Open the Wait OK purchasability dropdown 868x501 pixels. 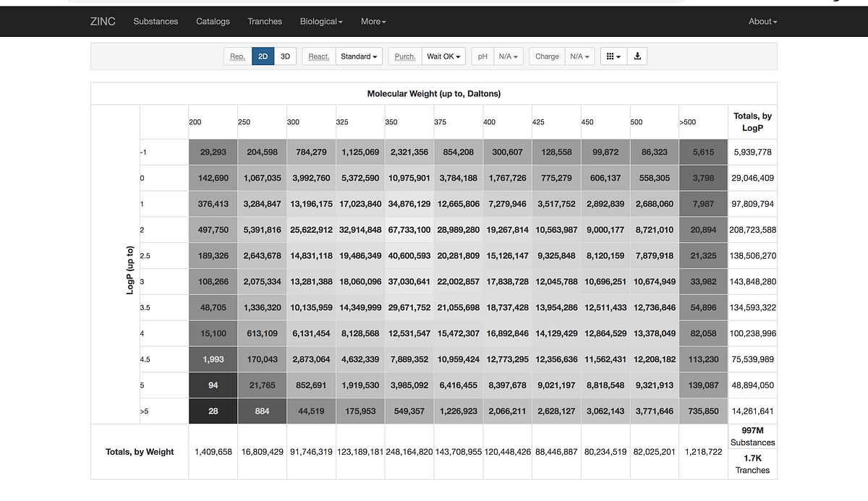pyautogui.click(x=443, y=56)
